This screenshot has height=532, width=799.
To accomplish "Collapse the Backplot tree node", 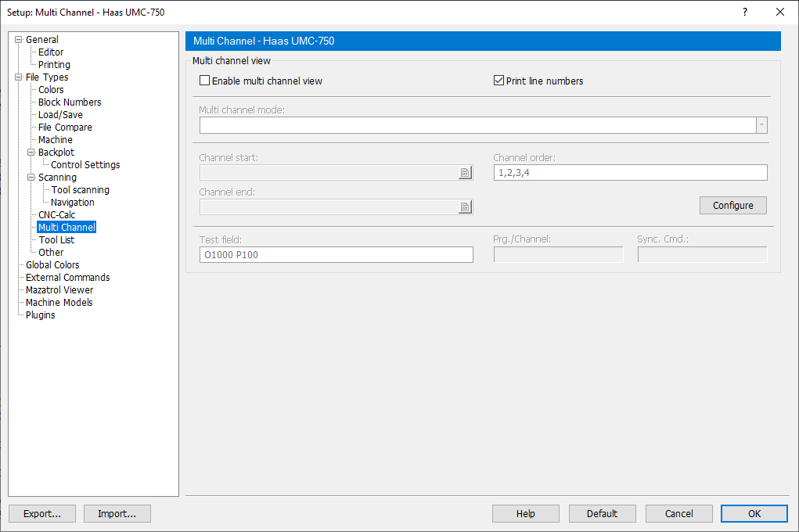I will tap(31, 153).
